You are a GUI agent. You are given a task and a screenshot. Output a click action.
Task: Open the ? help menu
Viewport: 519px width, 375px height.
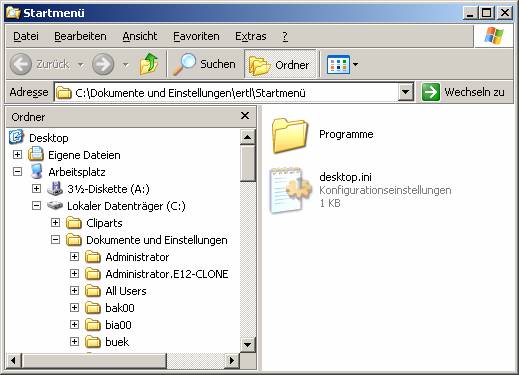point(285,36)
